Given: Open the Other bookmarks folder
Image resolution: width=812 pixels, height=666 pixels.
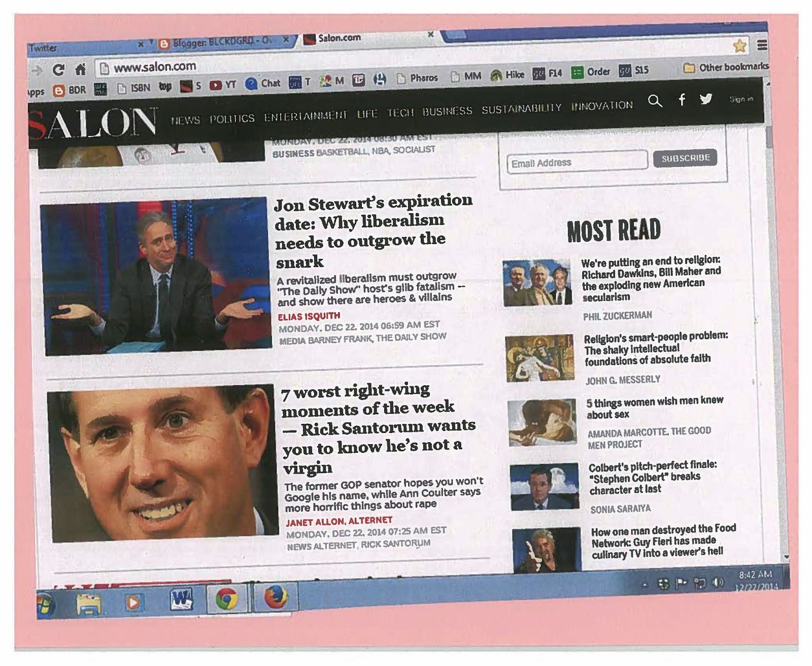Looking at the screenshot, I should (x=726, y=67).
